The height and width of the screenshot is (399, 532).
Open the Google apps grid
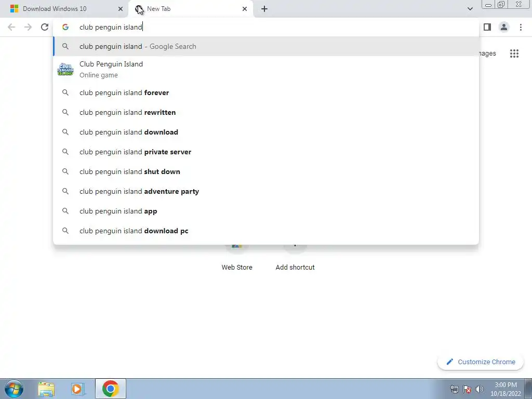point(514,54)
